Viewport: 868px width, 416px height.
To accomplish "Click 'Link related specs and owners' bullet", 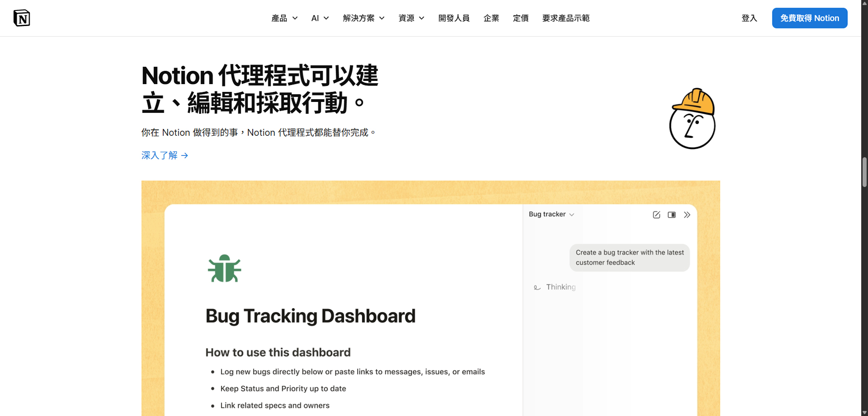I will (275, 405).
